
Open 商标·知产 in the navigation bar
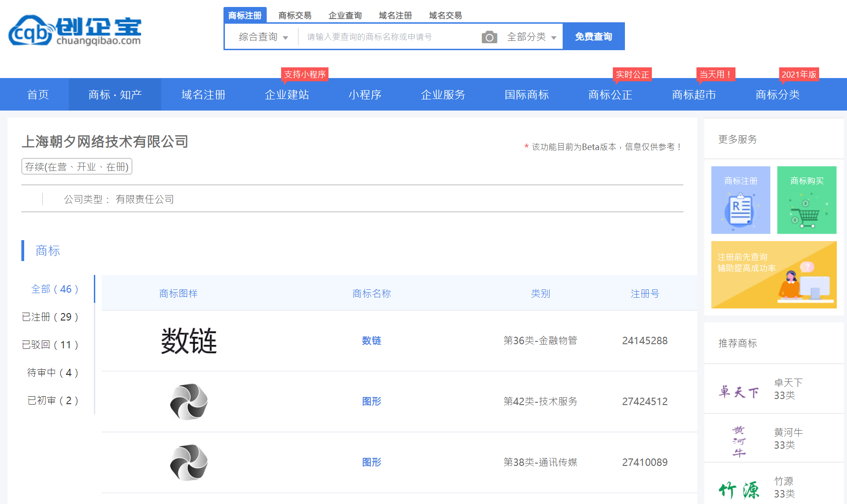coord(115,95)
